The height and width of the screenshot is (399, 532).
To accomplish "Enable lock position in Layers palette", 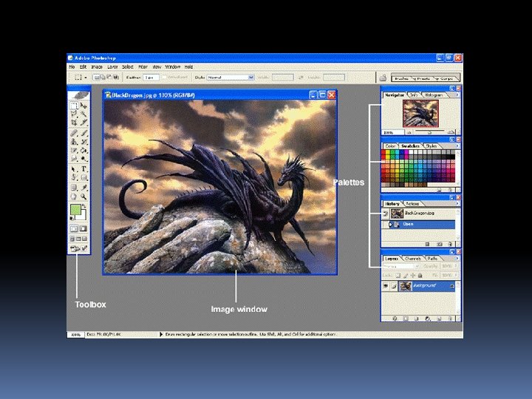I will [413, 276].
